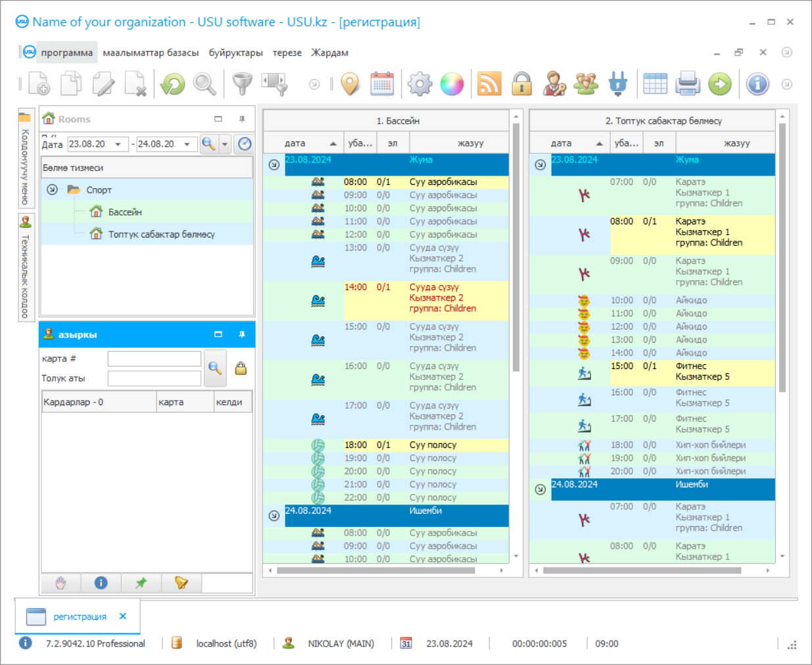812x665 pixels.
Task: Pin the Rooms panel
Action: click(x=242, y=119)
